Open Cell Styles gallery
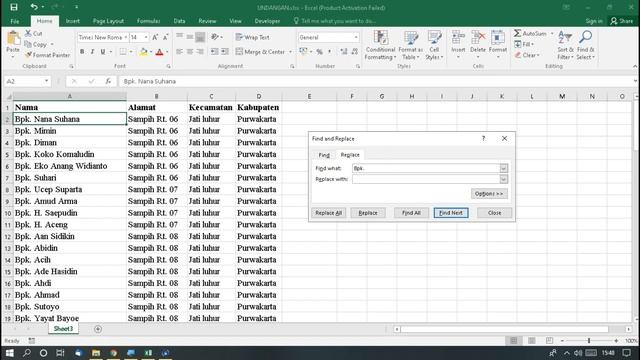 click(434, 45)
